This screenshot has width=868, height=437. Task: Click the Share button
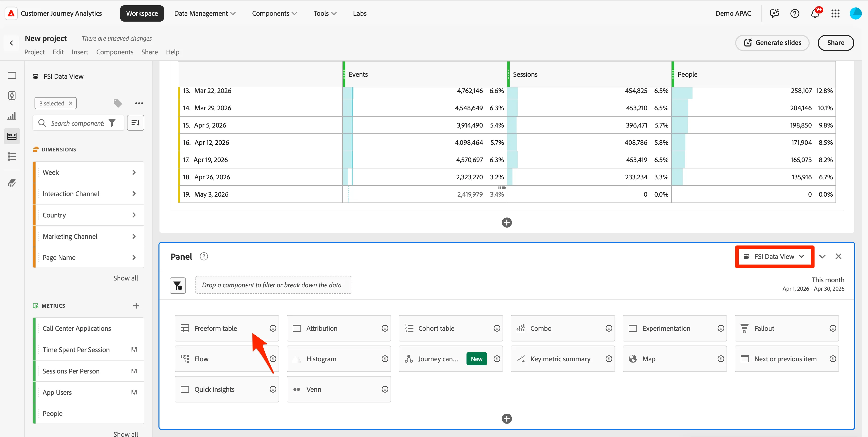[836, 43]
